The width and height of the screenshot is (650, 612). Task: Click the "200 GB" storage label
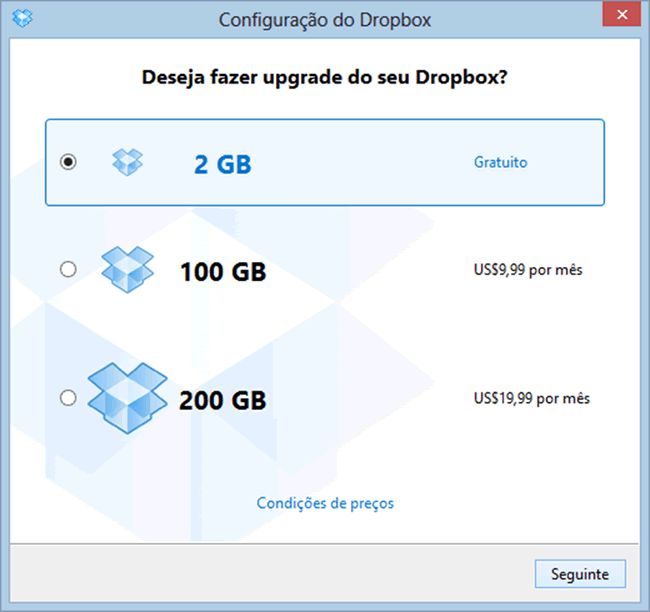[x=223, y=401]
